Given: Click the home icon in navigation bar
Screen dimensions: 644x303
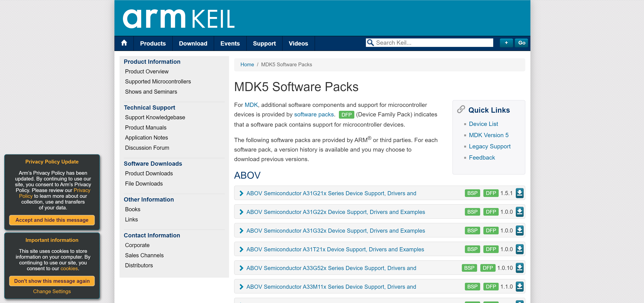Looking at the screenshot, I should [124, 43].
